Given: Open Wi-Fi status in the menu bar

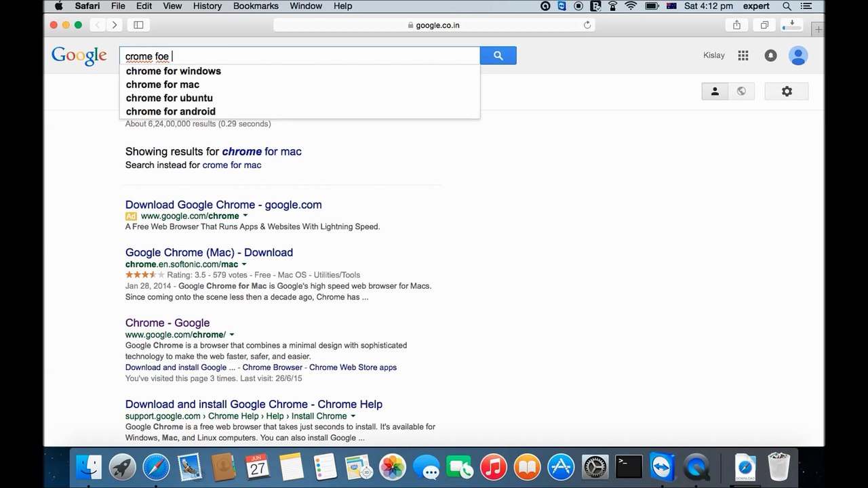Looking at the screenshot, I should [631, 6].
